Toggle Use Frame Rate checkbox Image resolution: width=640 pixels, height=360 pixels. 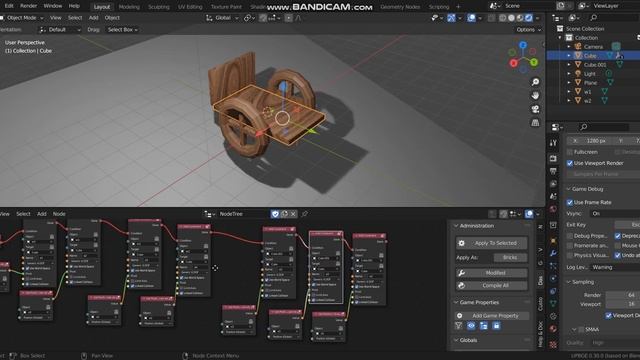point(569,202)
